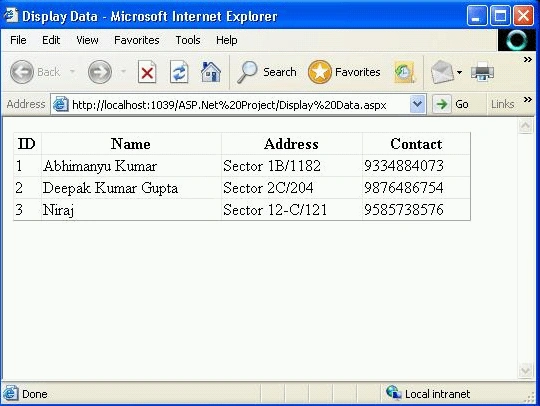Viewport: 540px width, 406px height.
Task: Open the Forward history dropdown arrow
Action: [123, 72]
